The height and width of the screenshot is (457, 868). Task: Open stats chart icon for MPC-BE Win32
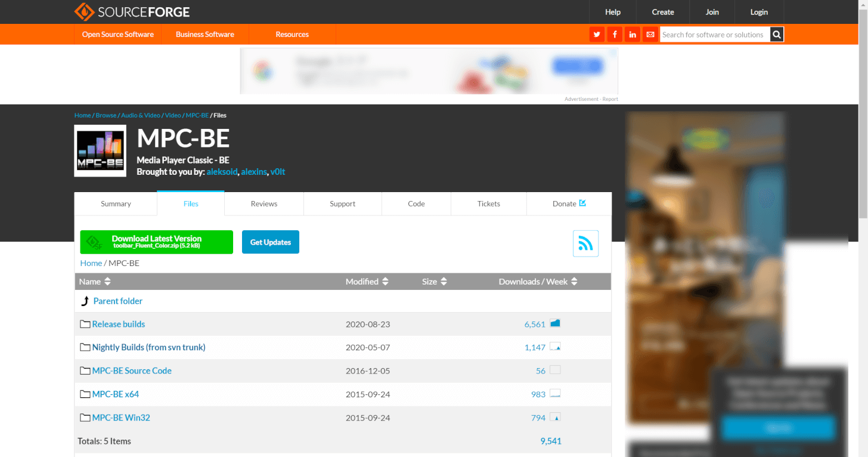[555, 417]
